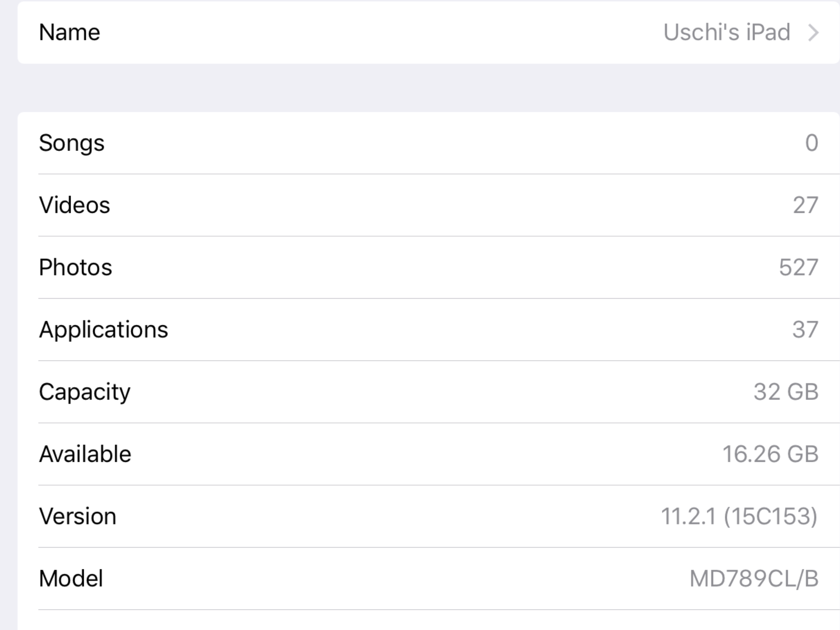Tap the Applications count 37
This screenshot has width=840, height=630.
pyautogui.click(x=805, y=329)
